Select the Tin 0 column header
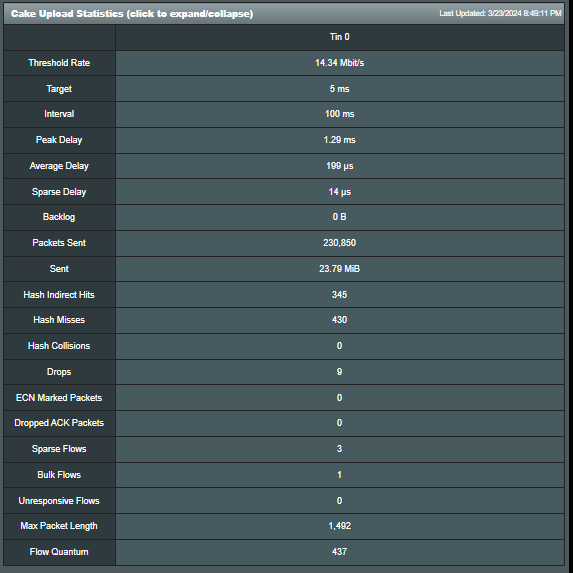The image size is (573, 573). (x=339, y=37)
